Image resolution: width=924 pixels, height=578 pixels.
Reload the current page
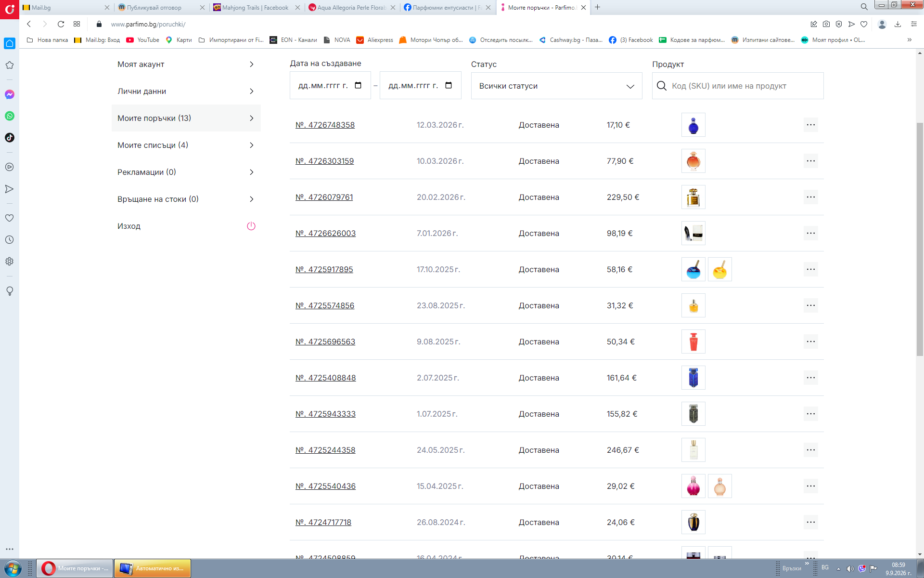tap(61, 24)
